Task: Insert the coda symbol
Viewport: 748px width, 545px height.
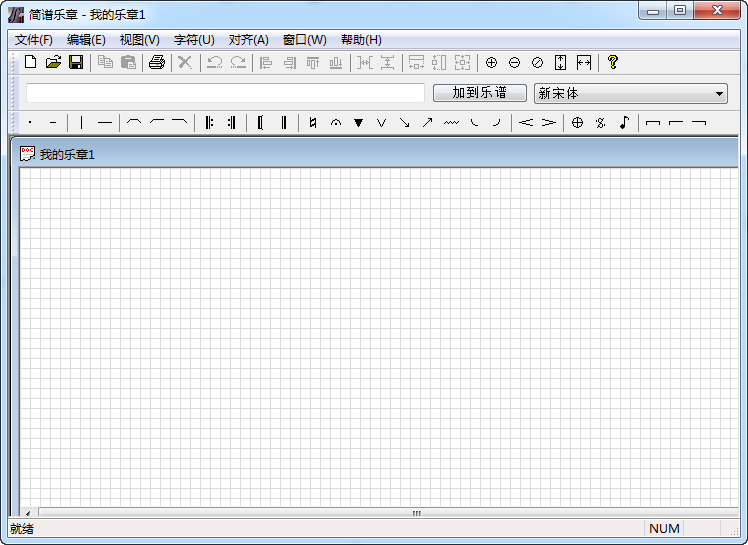Action: [x=577, y=123]
